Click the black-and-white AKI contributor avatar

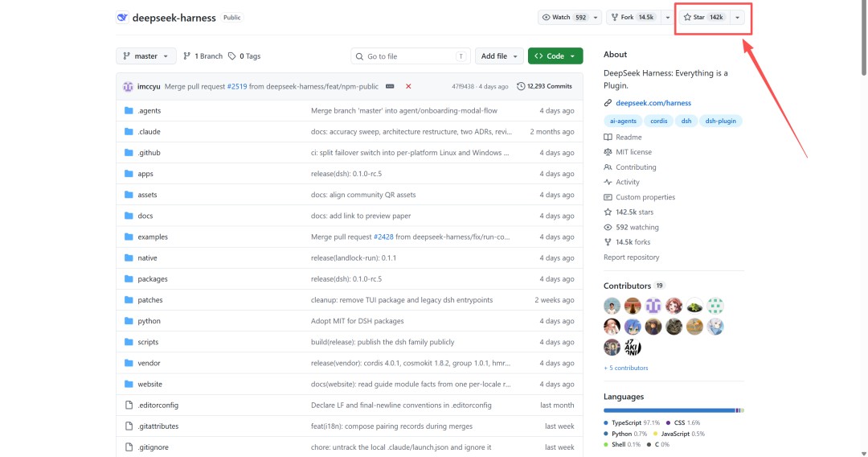tap(633, 348)
